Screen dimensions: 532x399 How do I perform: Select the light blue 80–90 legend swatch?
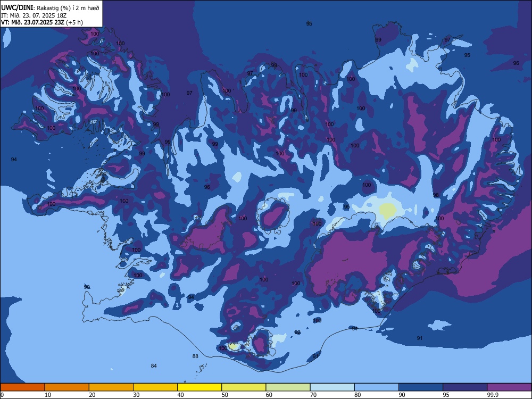point(377,387)
